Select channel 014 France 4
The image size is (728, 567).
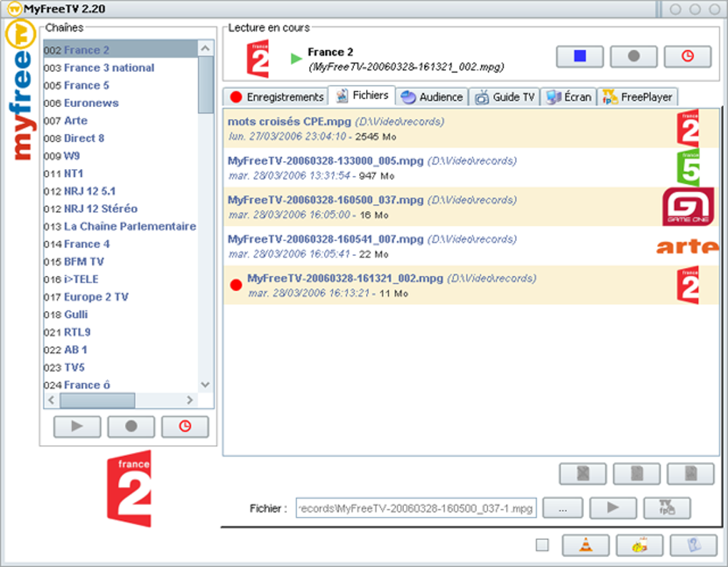pos(121,244)
